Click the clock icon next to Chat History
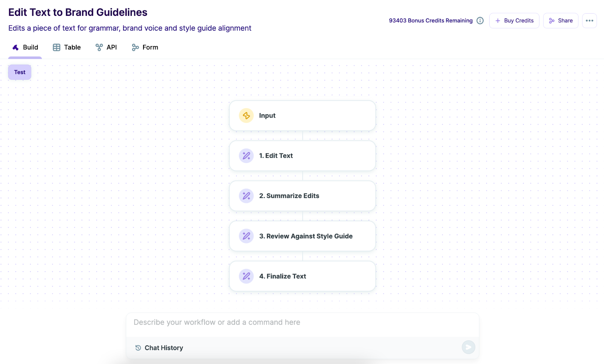604x364 pixels. pyautogui.click(x=137, y=347)
